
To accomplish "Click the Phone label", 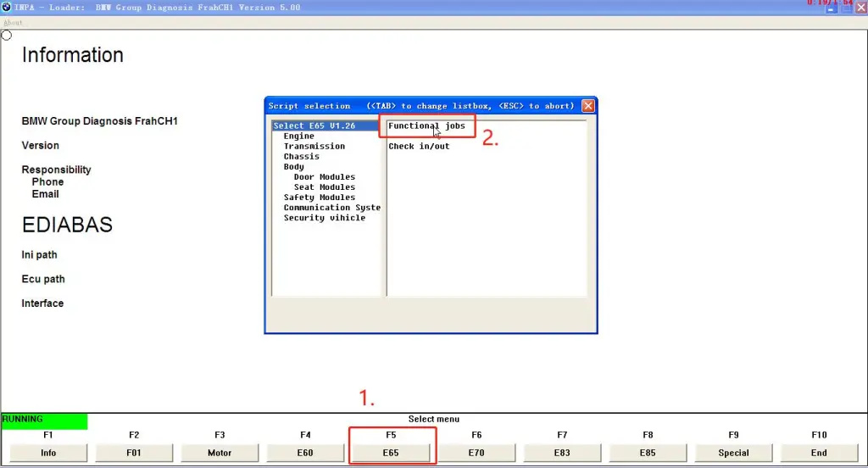I will (47, 182).
